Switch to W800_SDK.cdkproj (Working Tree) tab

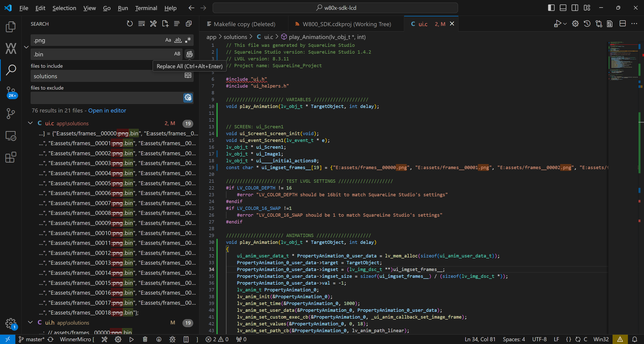[x=346, y=24]
